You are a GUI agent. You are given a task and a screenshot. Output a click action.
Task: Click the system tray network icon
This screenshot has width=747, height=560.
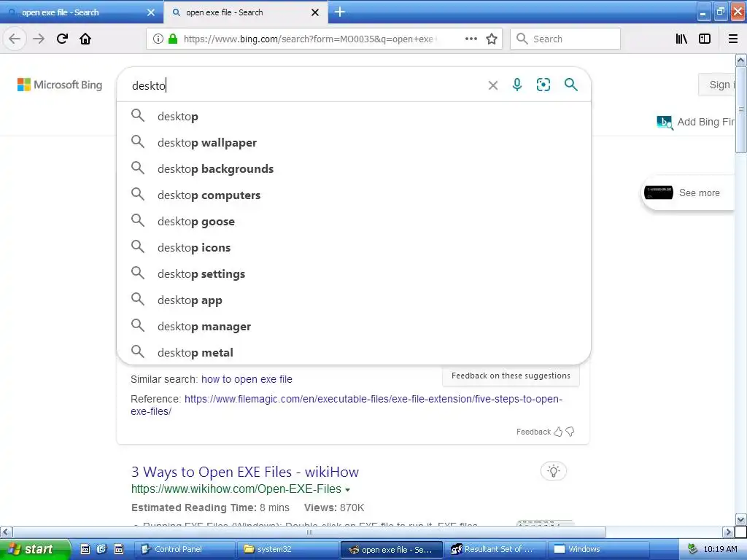pos(692,549)
